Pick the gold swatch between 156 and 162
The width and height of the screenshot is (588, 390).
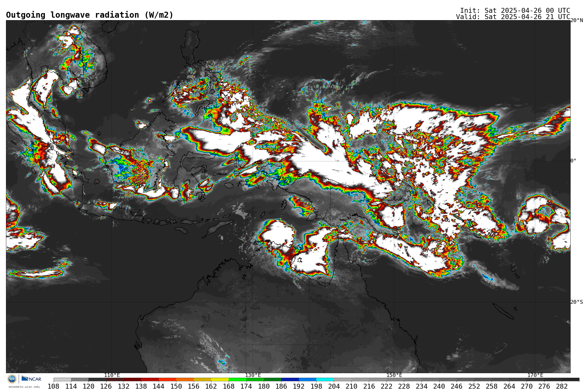[203, 379]
